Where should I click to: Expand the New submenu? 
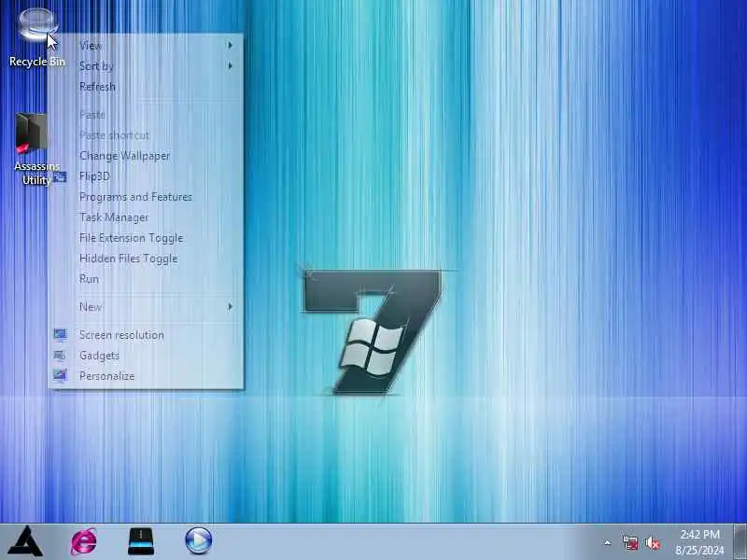pos(147,307)
